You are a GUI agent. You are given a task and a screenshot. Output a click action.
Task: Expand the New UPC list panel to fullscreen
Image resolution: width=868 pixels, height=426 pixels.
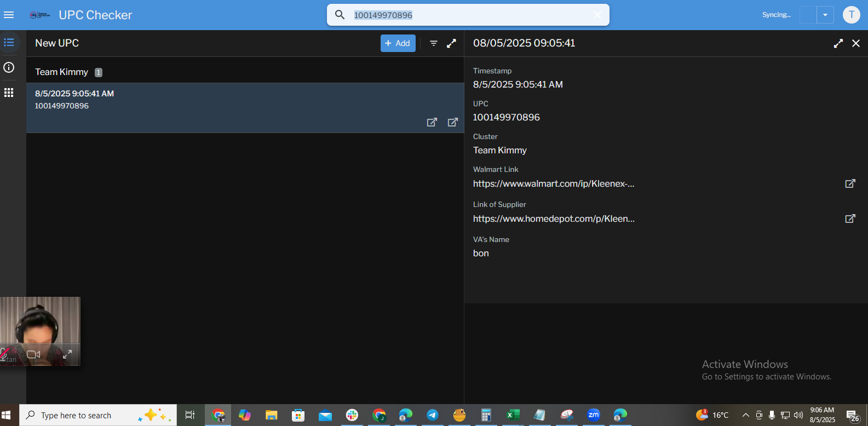pyautogui.click(x=451, y=43)
